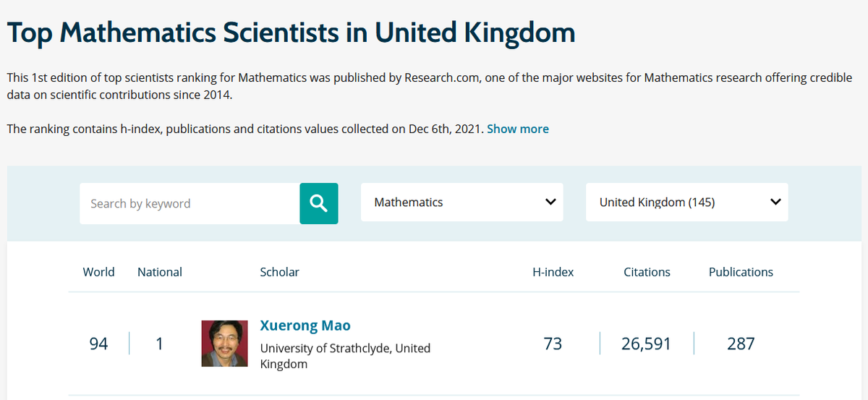Open Xuerong Mao's profile link
The height and width of the screenshot is (400, 868).
[305, 325]
